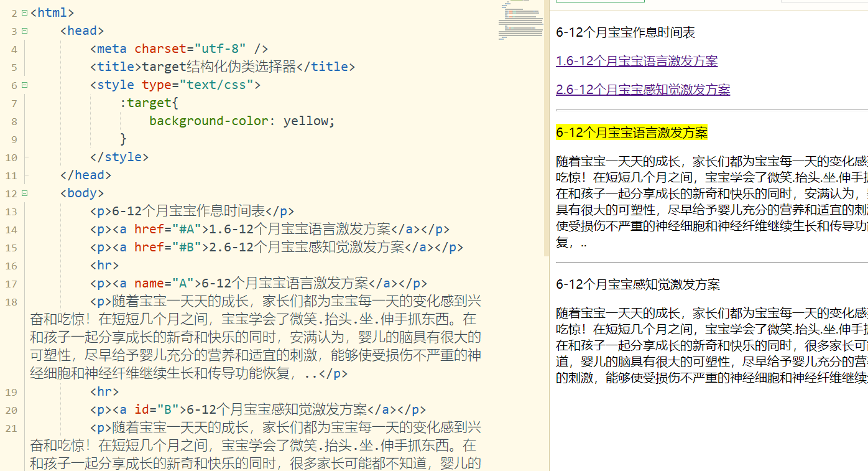868x471 pixels.
Task: Click the code line containing href="#A"
Action: tap(269, 229)
